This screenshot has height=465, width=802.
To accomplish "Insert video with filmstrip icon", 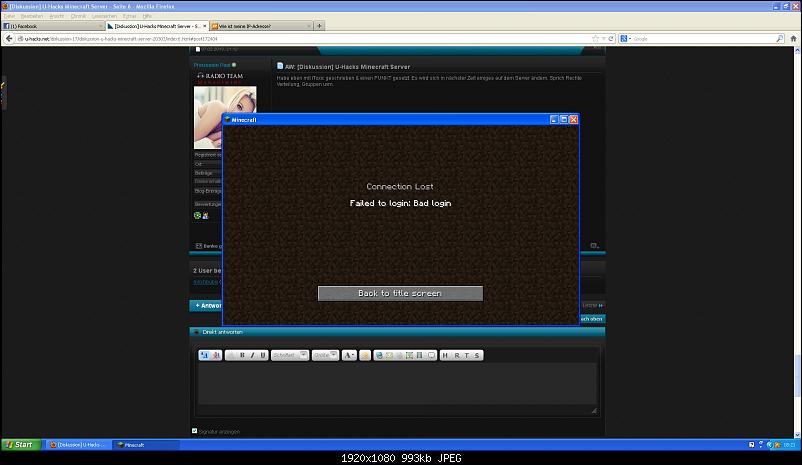I will (x=419, y=355).
